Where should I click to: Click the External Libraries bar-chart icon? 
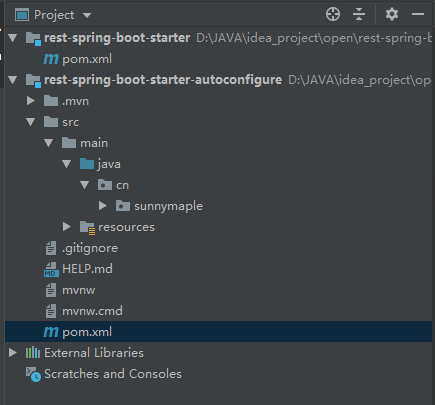click(x=33, y=353)
